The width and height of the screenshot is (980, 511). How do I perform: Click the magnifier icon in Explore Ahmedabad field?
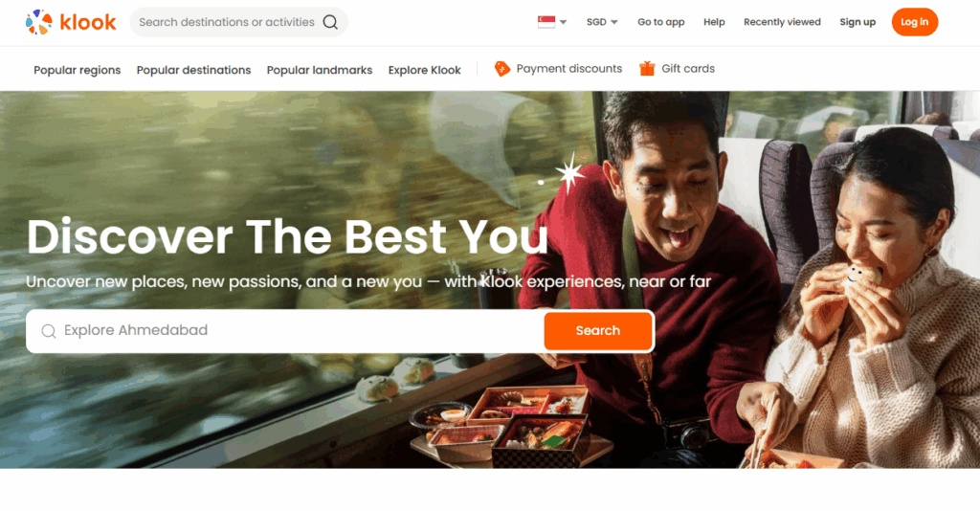coord(49,331)
